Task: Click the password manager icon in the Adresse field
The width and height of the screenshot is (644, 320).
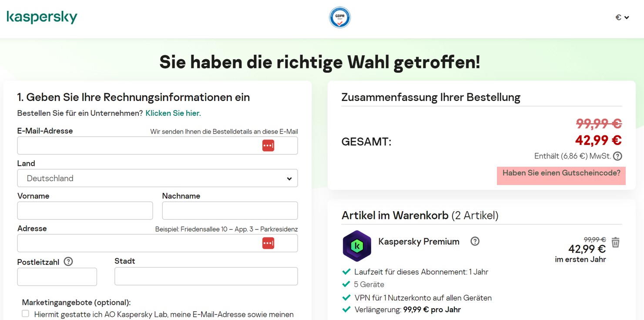Action: point(268,243)
